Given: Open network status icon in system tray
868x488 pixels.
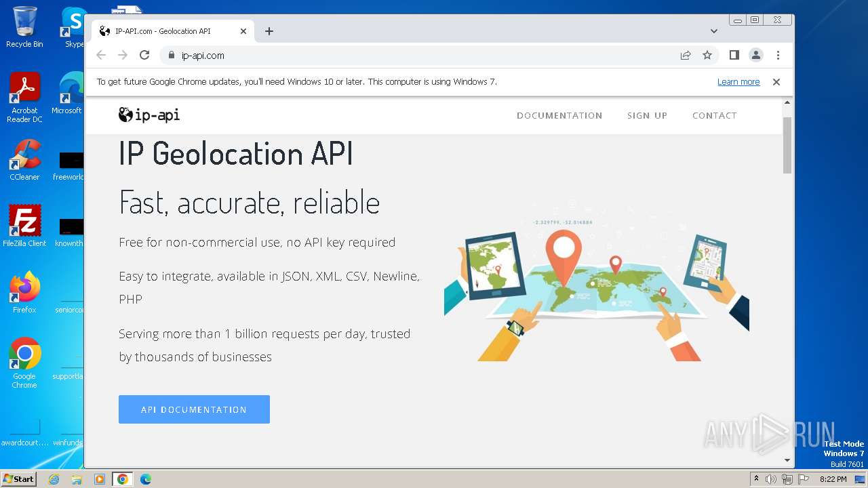Looking at the screenshot, I should click(787, 479).
